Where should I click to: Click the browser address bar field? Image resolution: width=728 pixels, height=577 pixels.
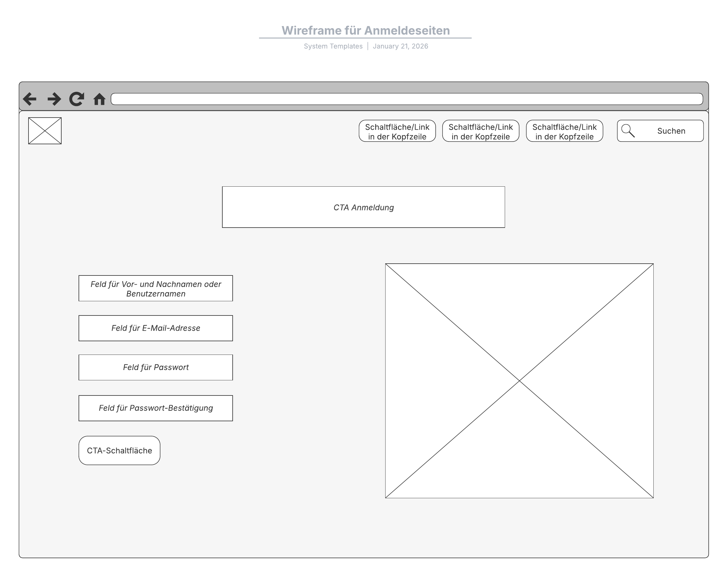click(407, 99)
